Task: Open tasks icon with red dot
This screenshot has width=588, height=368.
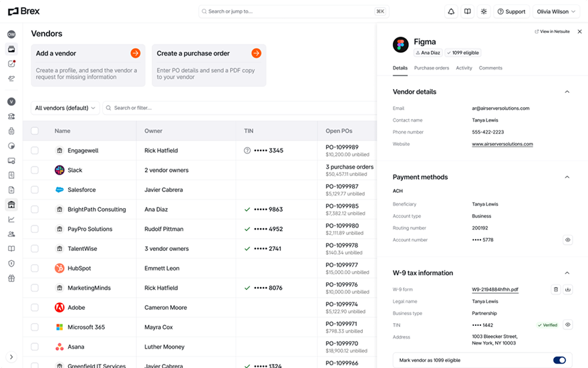Action: [x=11, y=64]
